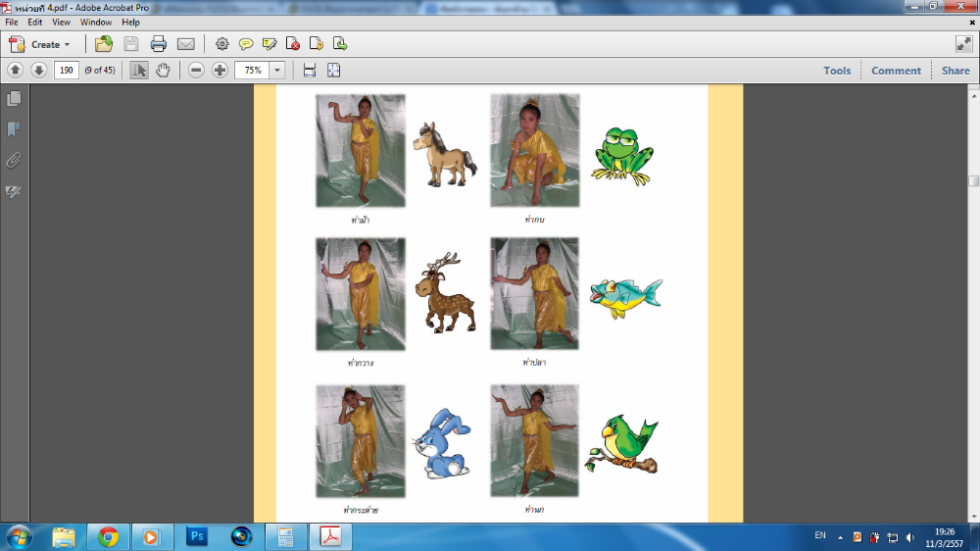
Task: Click the Print file icon
Action: pyautogui.click(x=158, y=44)
